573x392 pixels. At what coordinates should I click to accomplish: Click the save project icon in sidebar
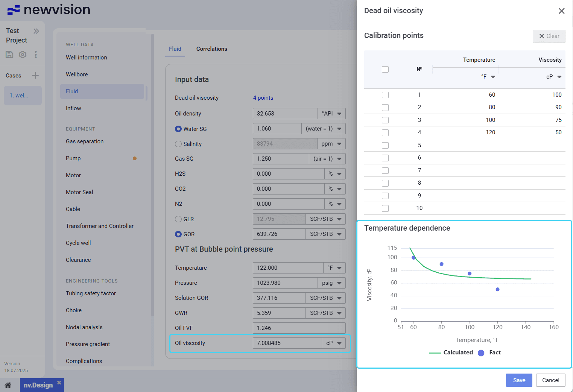click(x=9, y=55)
